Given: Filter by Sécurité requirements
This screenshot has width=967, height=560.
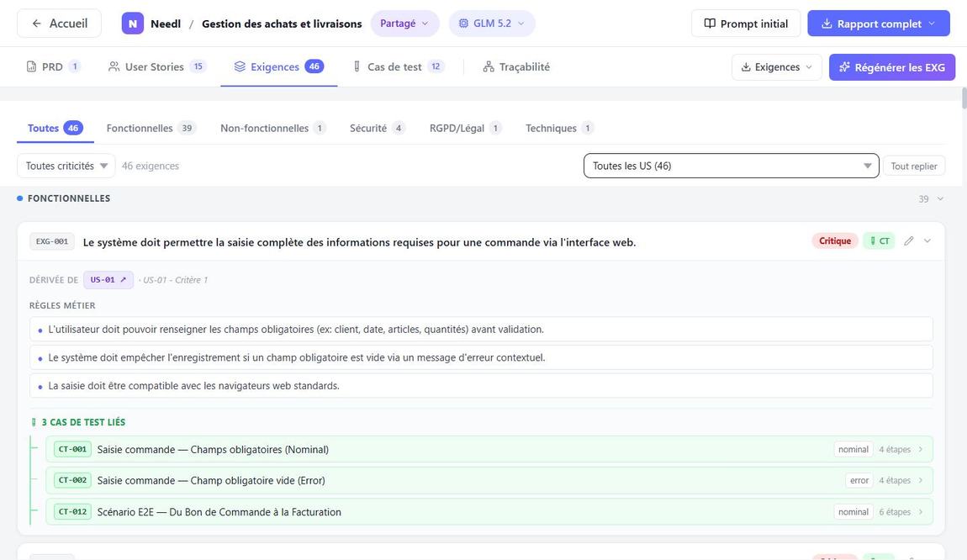Looking at the screenshot, I should coord(378,129).
